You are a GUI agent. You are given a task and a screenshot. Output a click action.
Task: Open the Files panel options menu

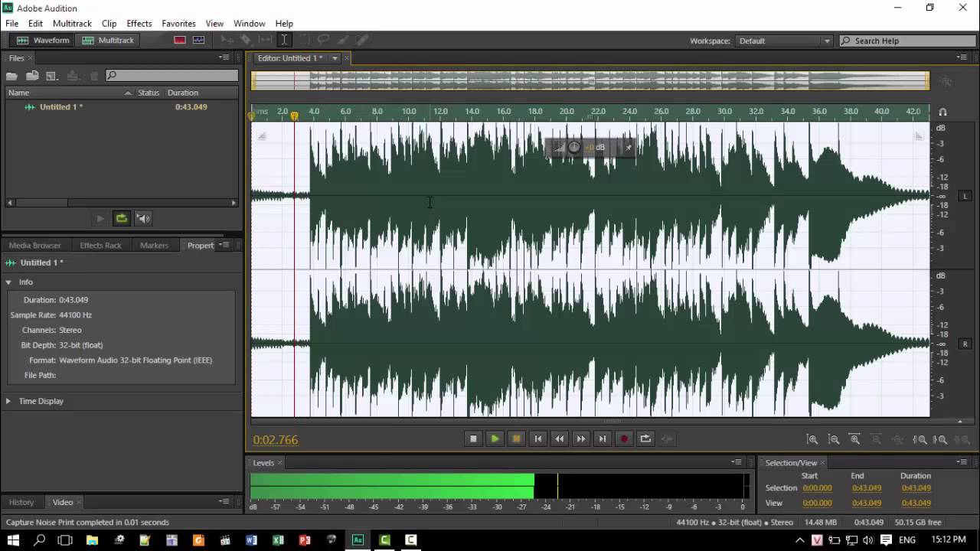click(224, 57)
